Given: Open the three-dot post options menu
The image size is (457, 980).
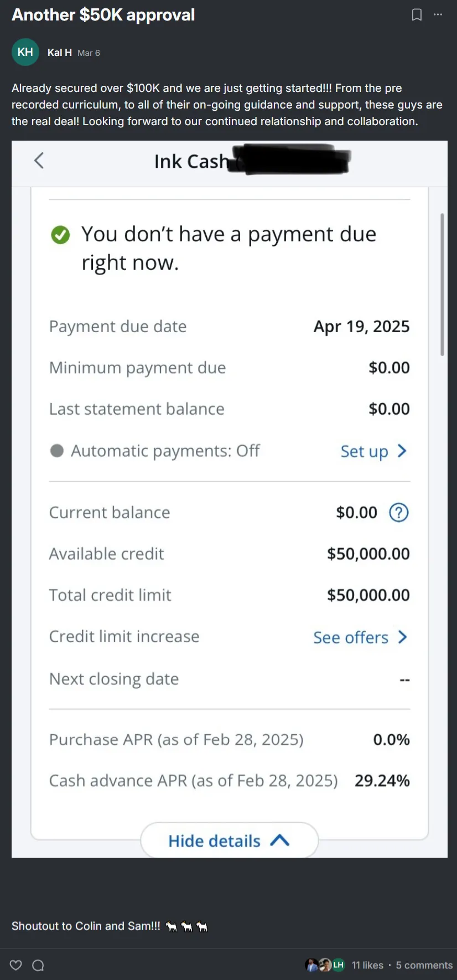Looking at the screenshot, I should coord(438,15).
